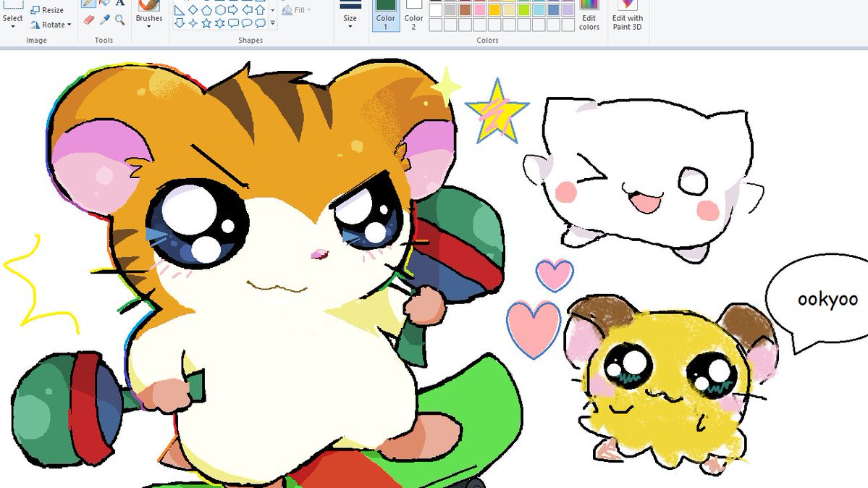Select the right triangle shape

tap(180, 10)
